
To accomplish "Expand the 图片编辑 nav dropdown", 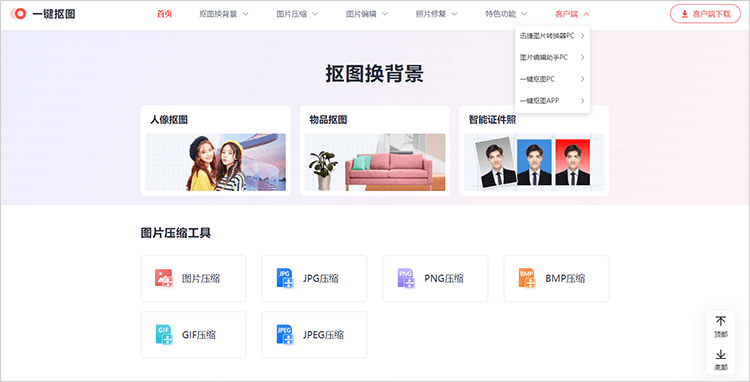I will (x=385, y=14).
